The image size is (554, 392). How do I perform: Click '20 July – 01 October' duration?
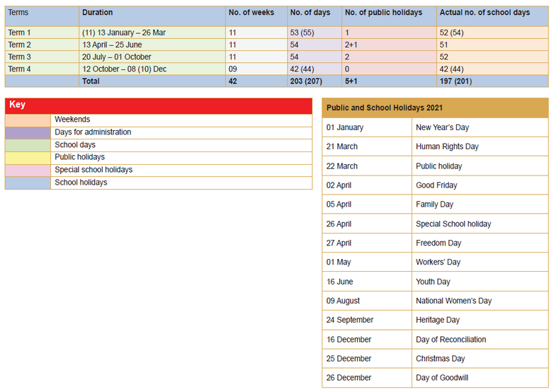[117, 57]
